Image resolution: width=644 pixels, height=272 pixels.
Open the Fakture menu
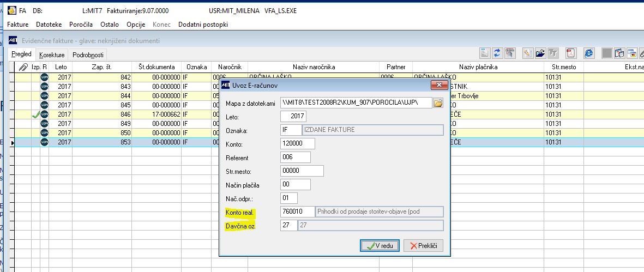pos(17,25)
